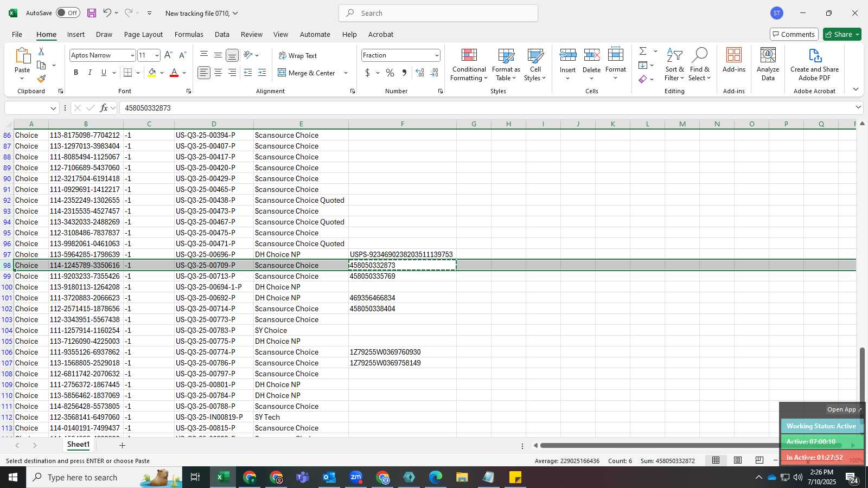Open Conditional Formatting dropdown

click(469, 64)
